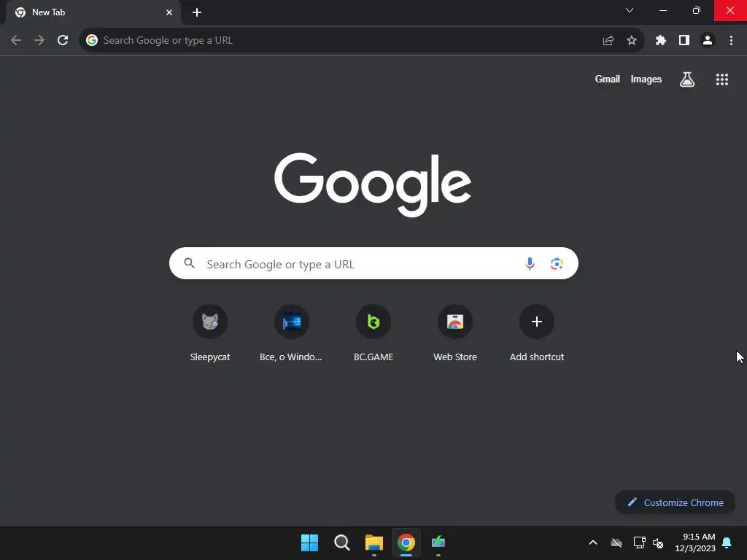
Task: Go back using the back arrow
Action: tap(16, 41)
